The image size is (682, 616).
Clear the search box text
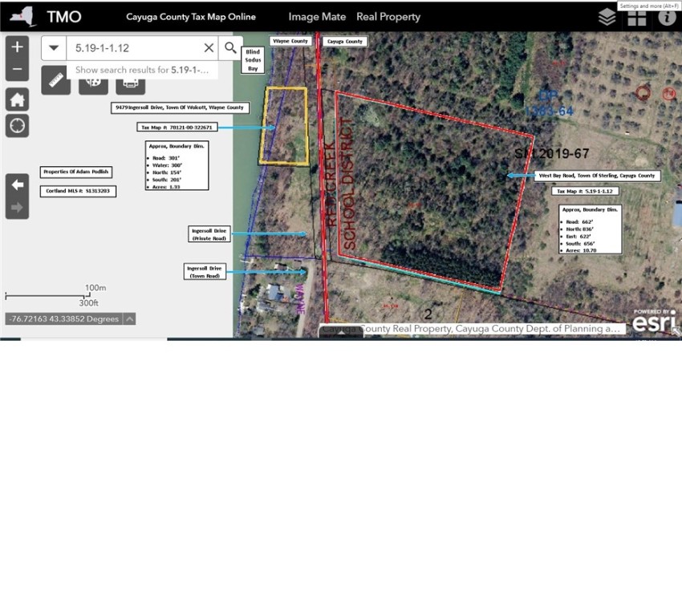pos(209,48)
